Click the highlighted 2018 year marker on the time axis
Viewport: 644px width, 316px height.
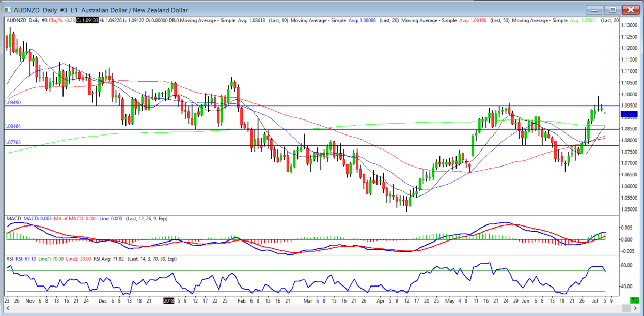tap(169, 300)
